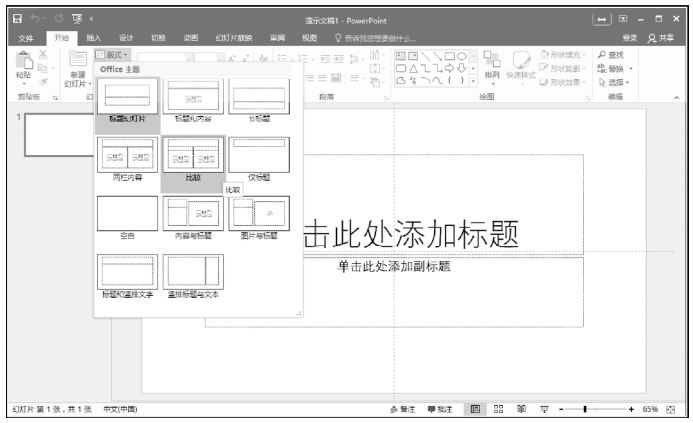Click the Sign in (登录) link

(630, 37)
